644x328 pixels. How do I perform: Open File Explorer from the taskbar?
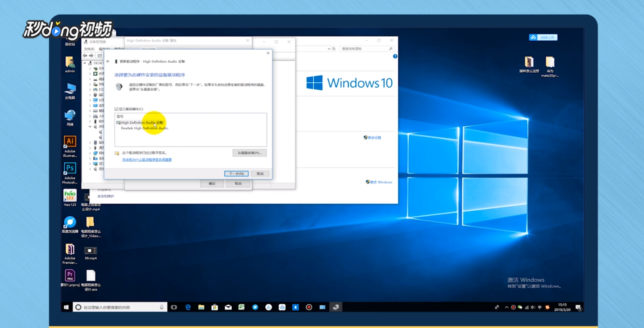point(201,307)
